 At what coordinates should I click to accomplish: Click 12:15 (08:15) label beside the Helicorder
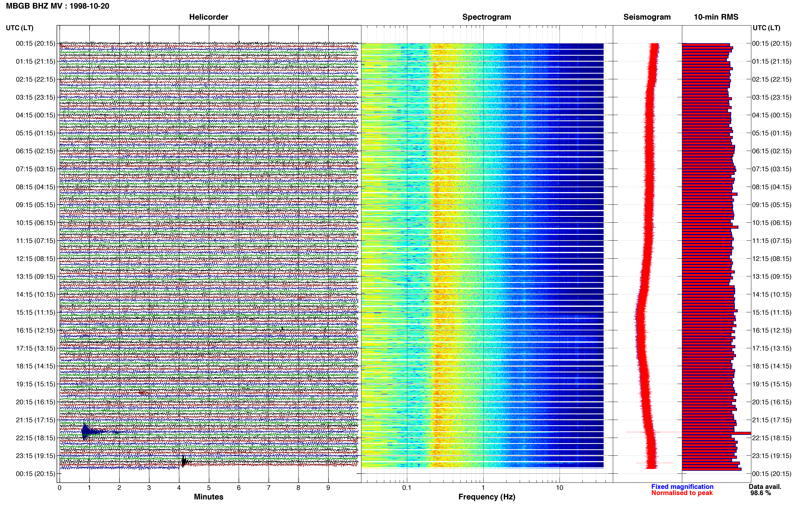36,259
